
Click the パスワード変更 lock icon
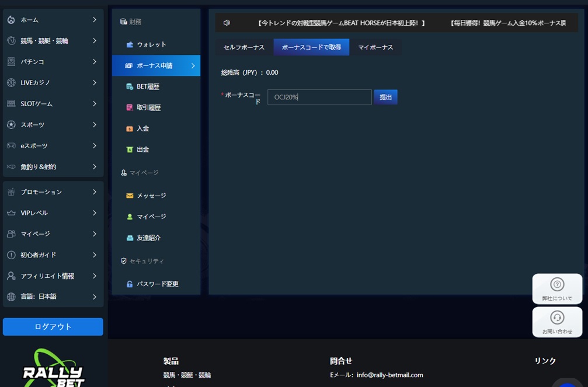[x=130, y=284]
